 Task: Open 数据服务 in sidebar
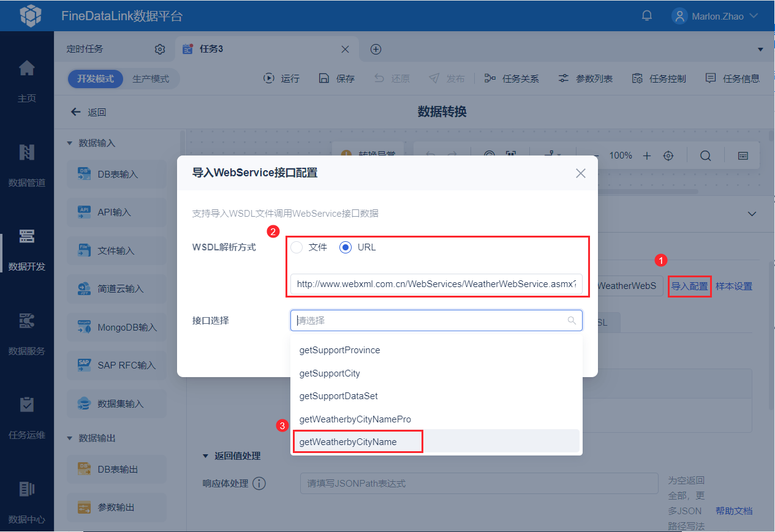[27, 333]
